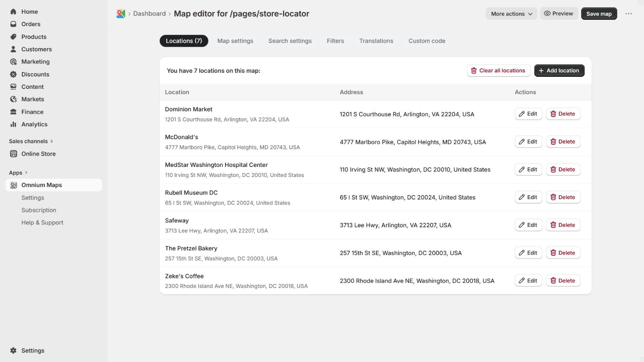Screen dimensions: 644x362
Task: Go to Dashboard breadcrumb link
Action: (x=149, y=14)
